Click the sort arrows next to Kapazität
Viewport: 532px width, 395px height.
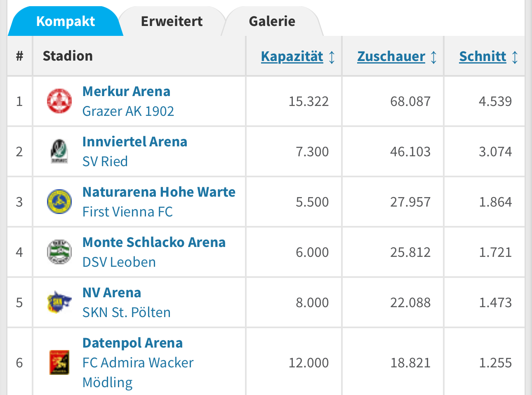coord(332,57)
